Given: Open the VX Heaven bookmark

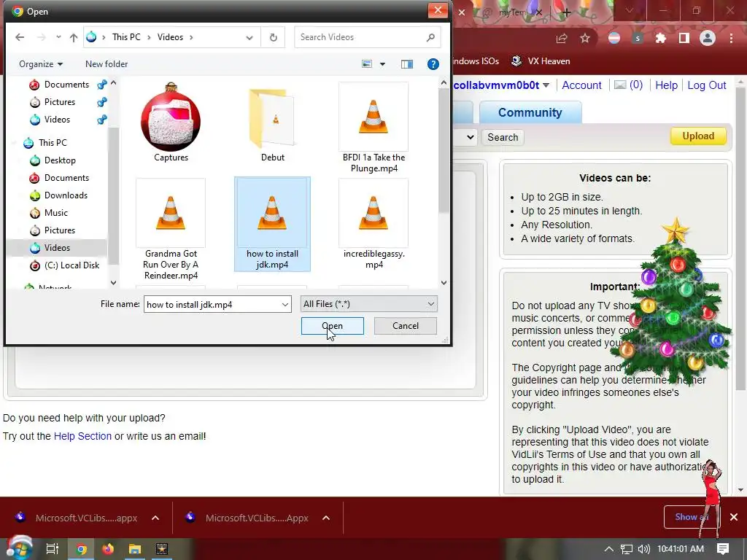Looking at the screenshot, I should tap(541, 61).
